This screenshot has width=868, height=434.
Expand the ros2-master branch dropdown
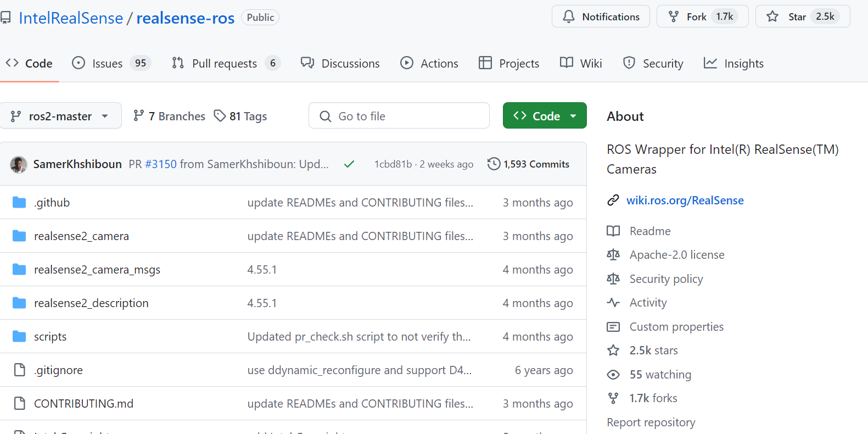(60, 116)
